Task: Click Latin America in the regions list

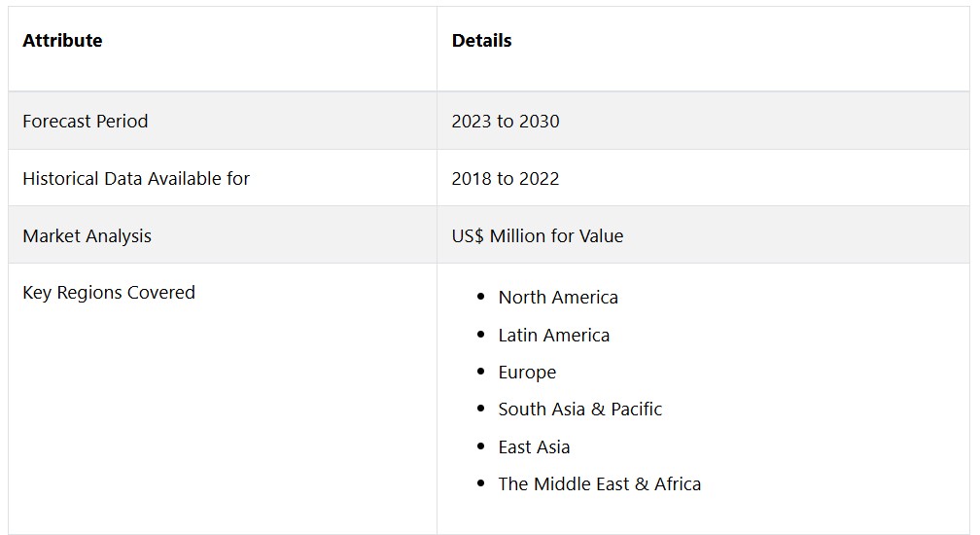Action: click(x=554, y=336)
